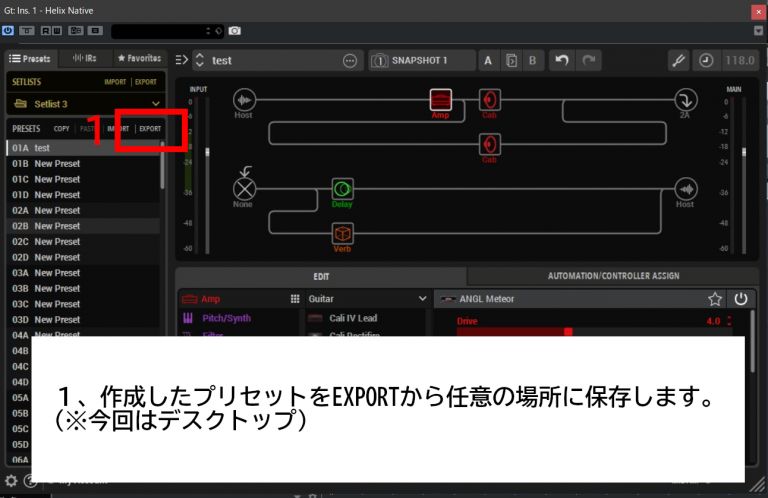768x498 pixels.
Task: Select the None input block on path 2
Action: (x=244, y=189)
